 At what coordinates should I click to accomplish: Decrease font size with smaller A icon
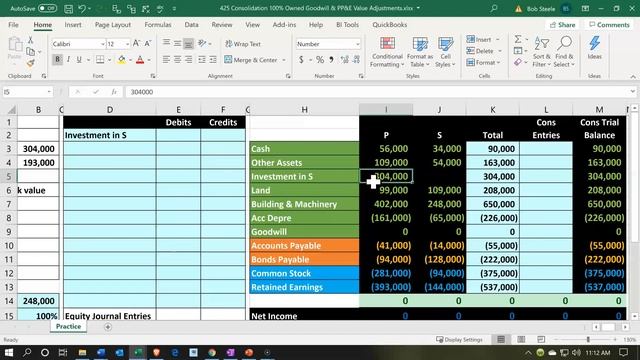point(148,43)
